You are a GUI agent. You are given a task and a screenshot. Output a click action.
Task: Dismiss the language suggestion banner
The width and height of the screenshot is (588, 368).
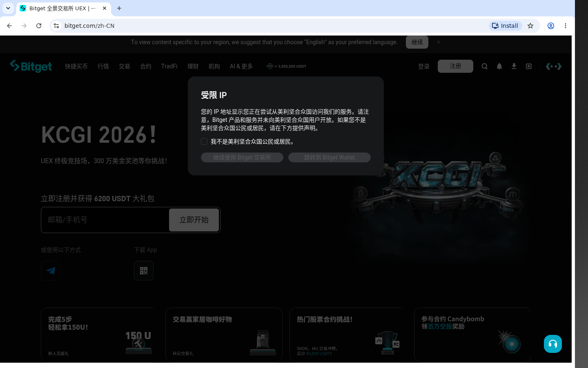439,42
